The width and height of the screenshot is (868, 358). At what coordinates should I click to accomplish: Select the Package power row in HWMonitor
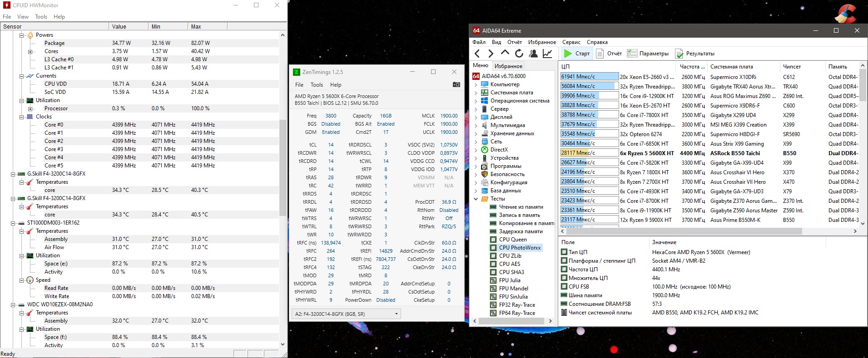[x=139, y=43]
